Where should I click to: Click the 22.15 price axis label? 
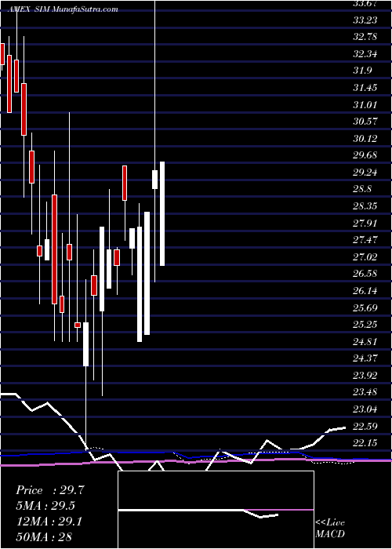click(x=365, y=443)
